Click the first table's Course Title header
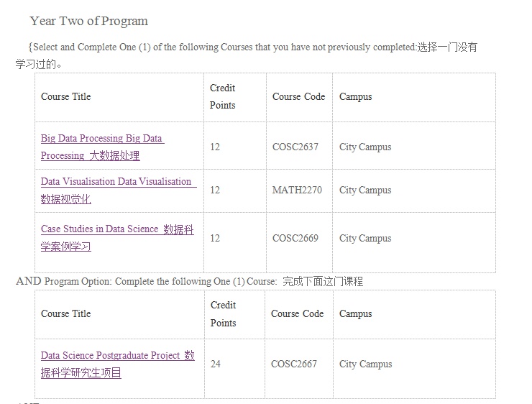This screenshot has height=404, width=532. 66,96
